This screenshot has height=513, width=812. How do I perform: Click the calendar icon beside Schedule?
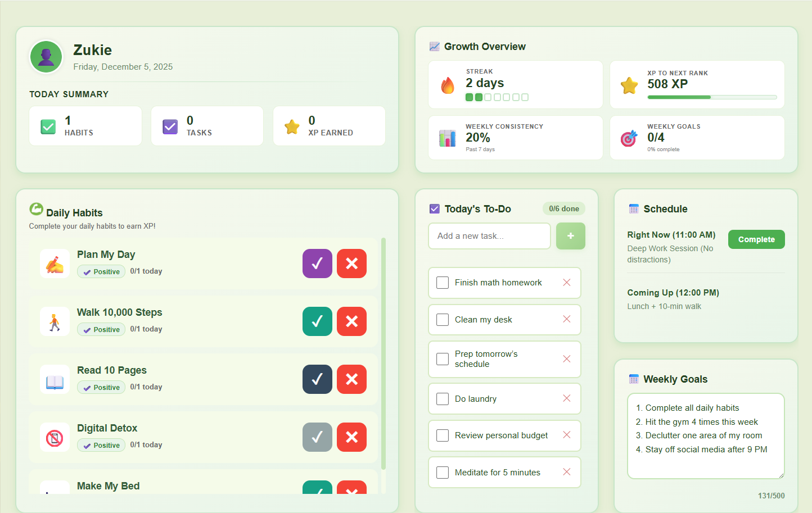coord(633,208)
